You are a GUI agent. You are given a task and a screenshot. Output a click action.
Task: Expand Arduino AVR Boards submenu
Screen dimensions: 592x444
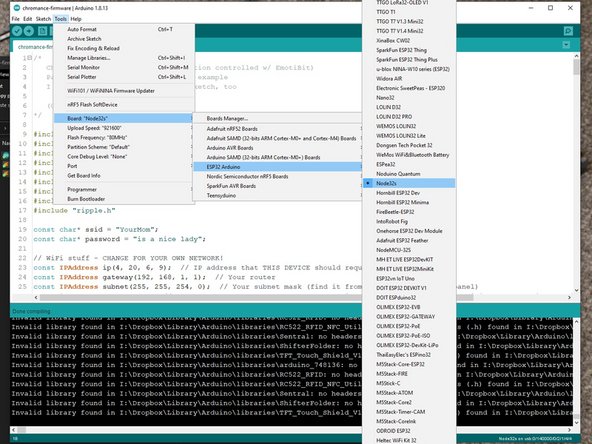[x=278, y=148]
